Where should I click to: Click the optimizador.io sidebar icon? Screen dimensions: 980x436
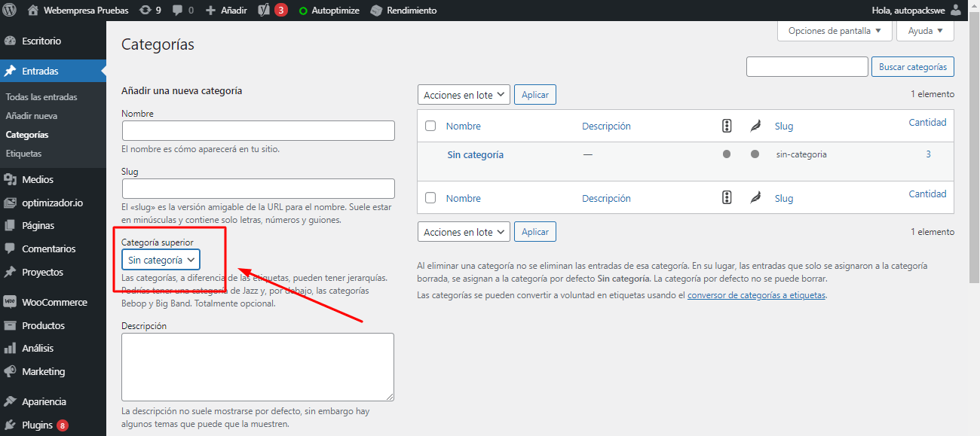tap(11, 203)
